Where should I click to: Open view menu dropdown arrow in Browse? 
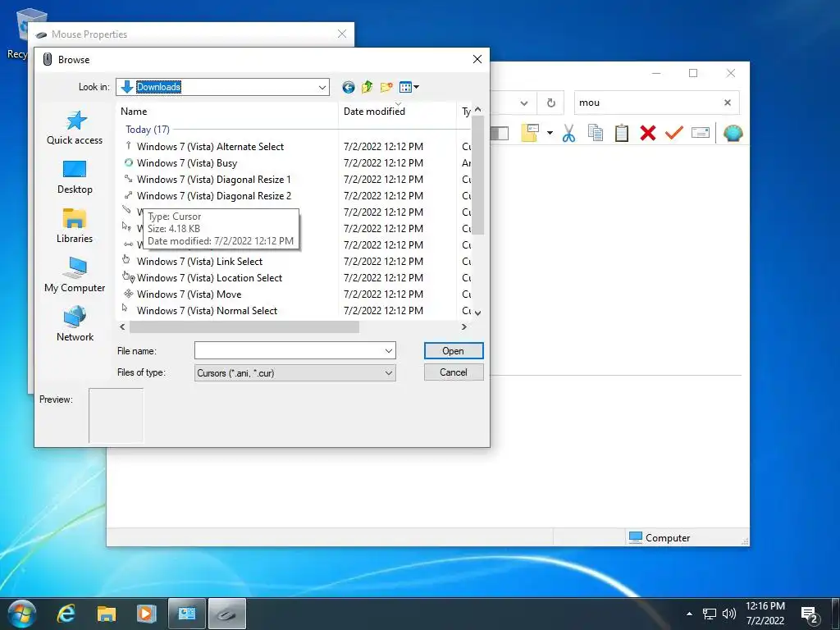[416, 87]
